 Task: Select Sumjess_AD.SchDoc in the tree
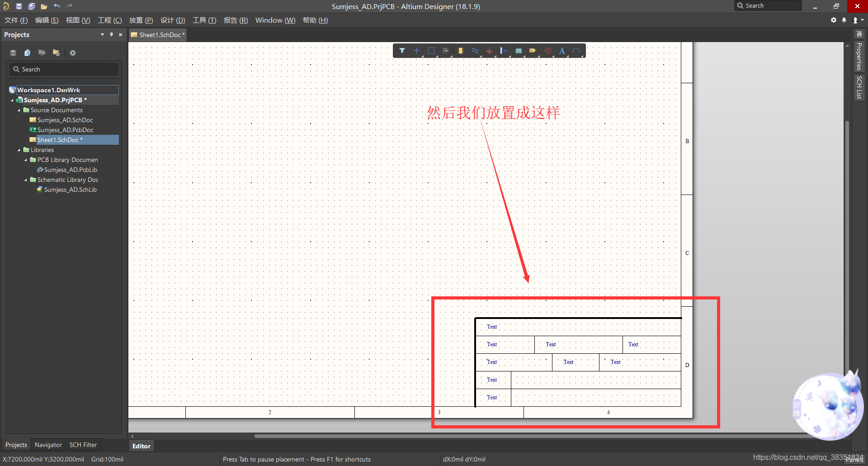click(x=65, y=120)
